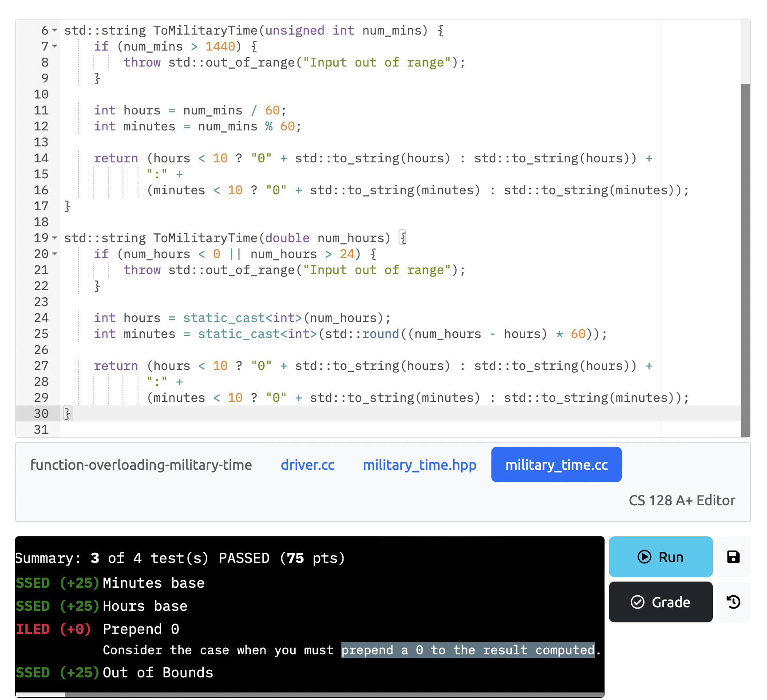The height and width of the screenshot is (700, 767).
Task: Click 'throw' keyword on line 8
Action: click(142, 62)
